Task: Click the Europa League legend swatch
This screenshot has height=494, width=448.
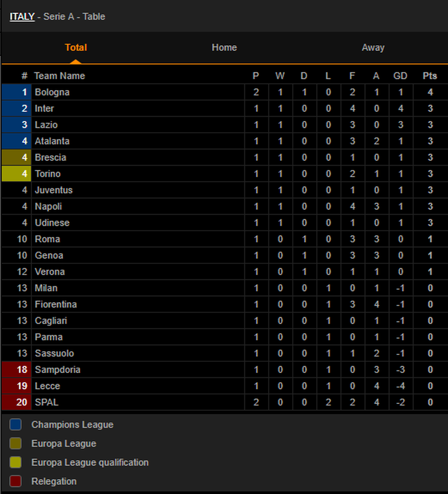Action: click(15, 443)
